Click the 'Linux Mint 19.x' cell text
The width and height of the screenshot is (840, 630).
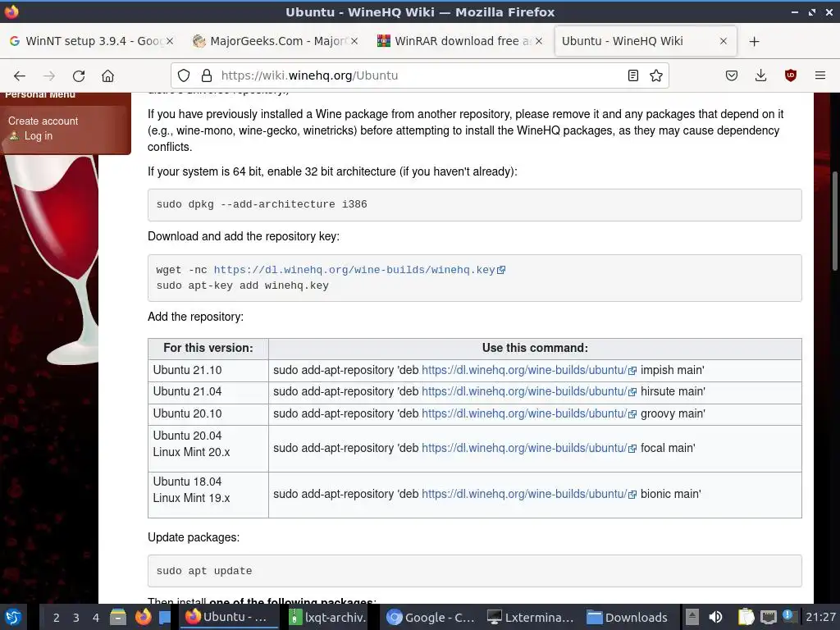pos(191,498)
